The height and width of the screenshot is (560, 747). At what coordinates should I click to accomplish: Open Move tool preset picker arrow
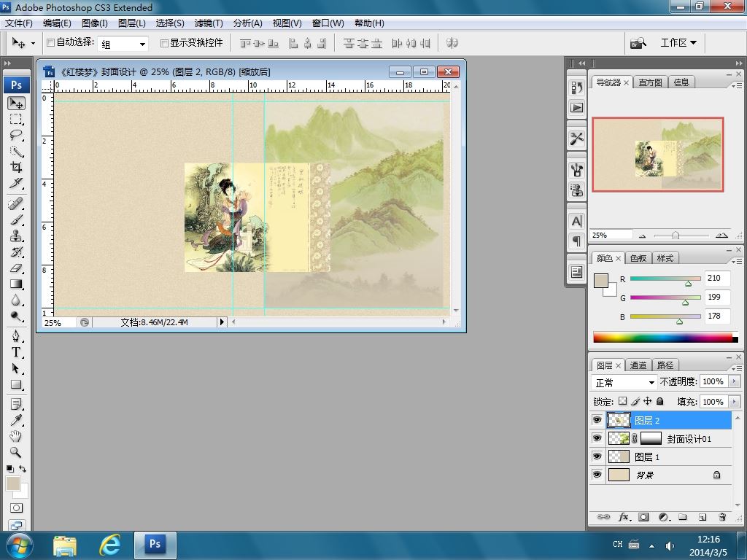[33, 43]
